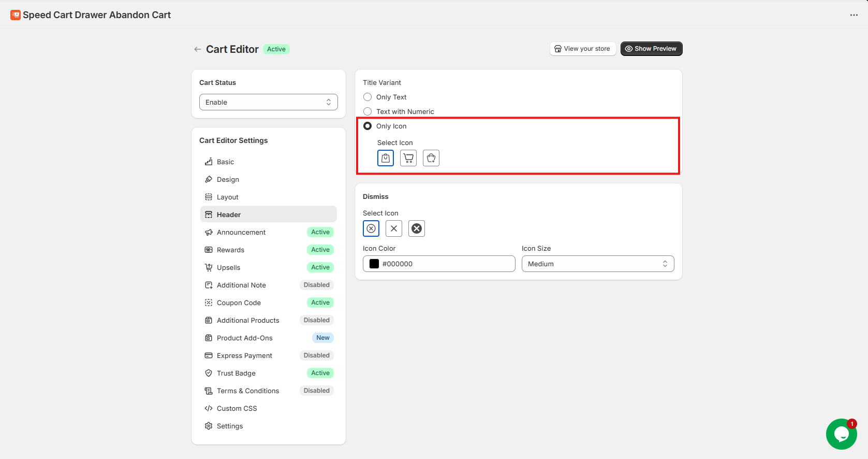Select the circled outline X dismiss icon
The image size is (868, 459).
(371, 228)
